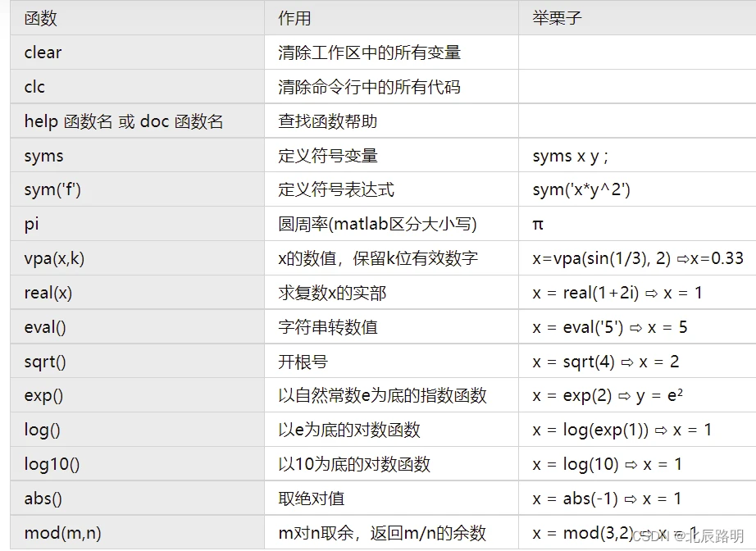Click the π symbol in the example column
This screenshot has width=756, height=551.
pos(538,224)
